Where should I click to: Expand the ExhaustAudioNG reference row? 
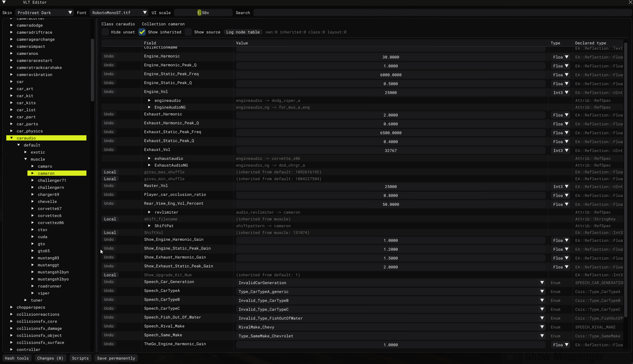click(149, 165)
